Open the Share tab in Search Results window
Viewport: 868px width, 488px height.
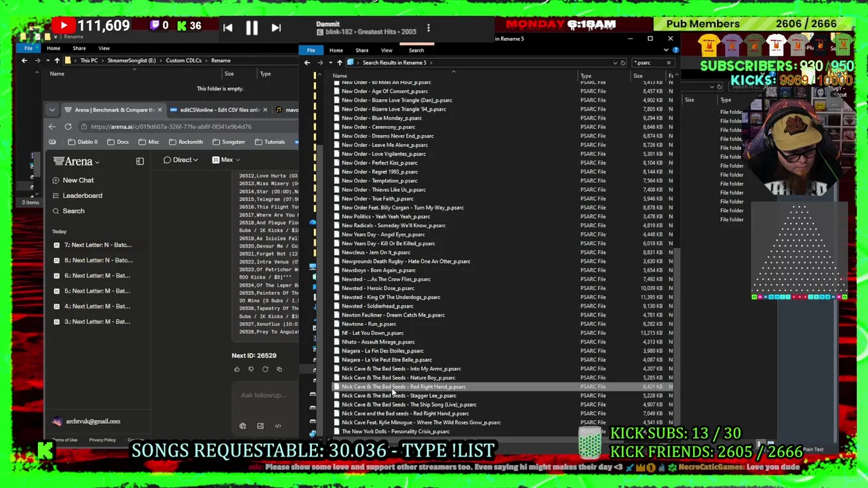pyautogui.click(x=361, y=50)
